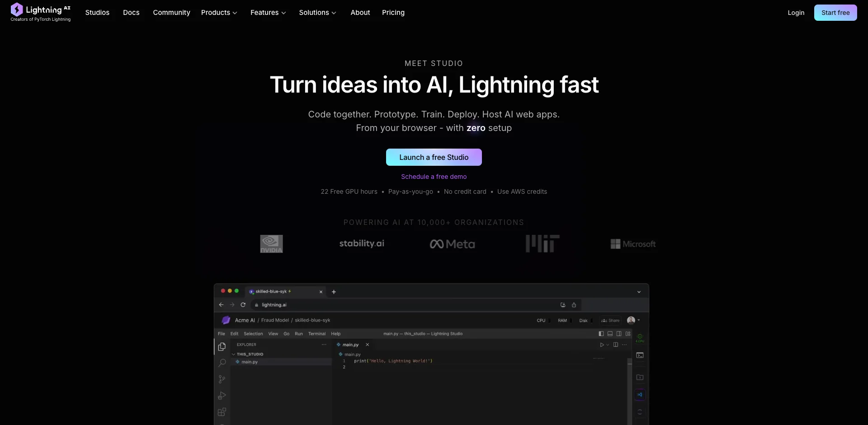
Task: Click the Login link
Action: (796, 13)
